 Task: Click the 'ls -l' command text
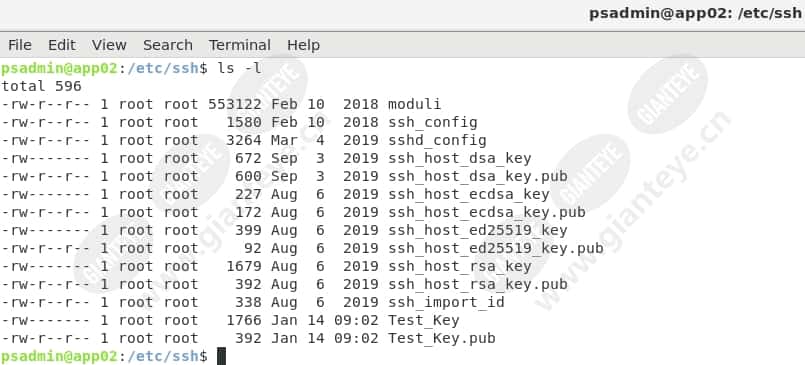239,68
